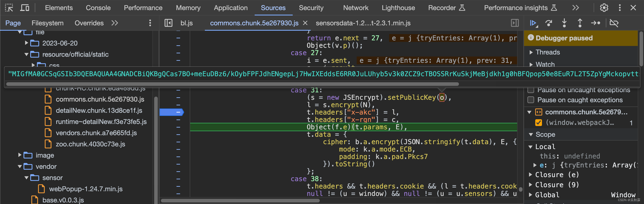Enable Pause on uncaught exceptions
This screenshot has height=204, width=644.
(531, 90)
